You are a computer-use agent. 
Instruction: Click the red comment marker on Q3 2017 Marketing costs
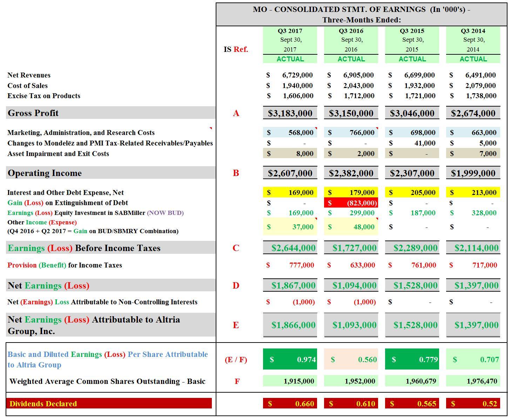point(316,129)
